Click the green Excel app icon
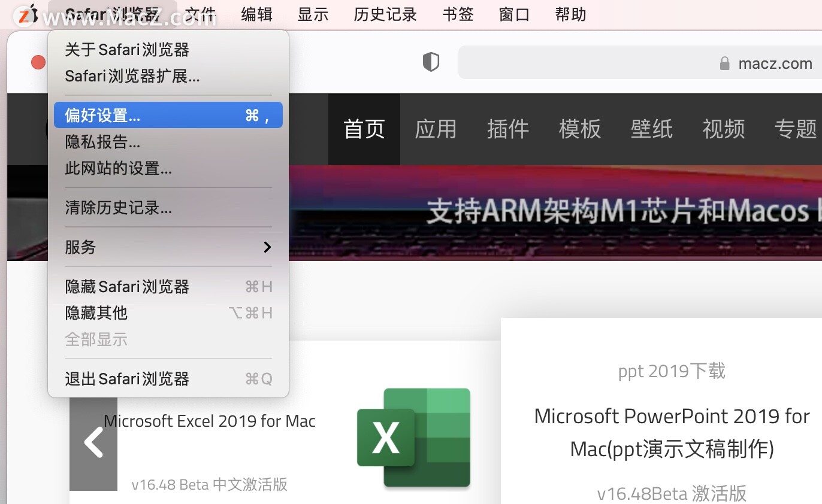 [414, 438]
